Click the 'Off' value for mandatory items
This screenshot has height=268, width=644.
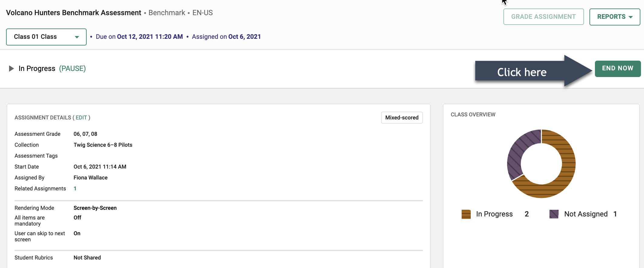pos(78,218)
